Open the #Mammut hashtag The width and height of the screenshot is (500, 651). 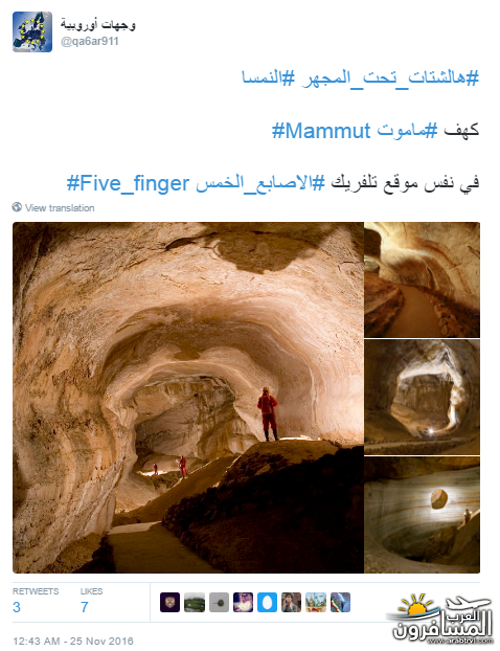tap(321, 131)
